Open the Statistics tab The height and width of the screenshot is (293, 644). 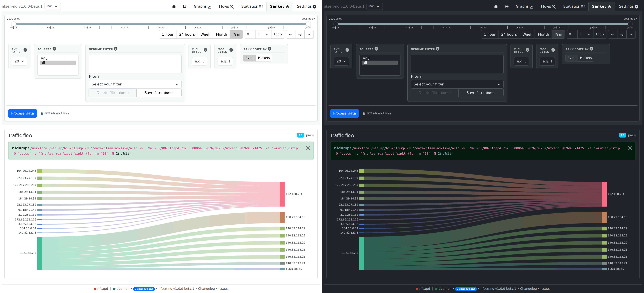coord(252,7)
